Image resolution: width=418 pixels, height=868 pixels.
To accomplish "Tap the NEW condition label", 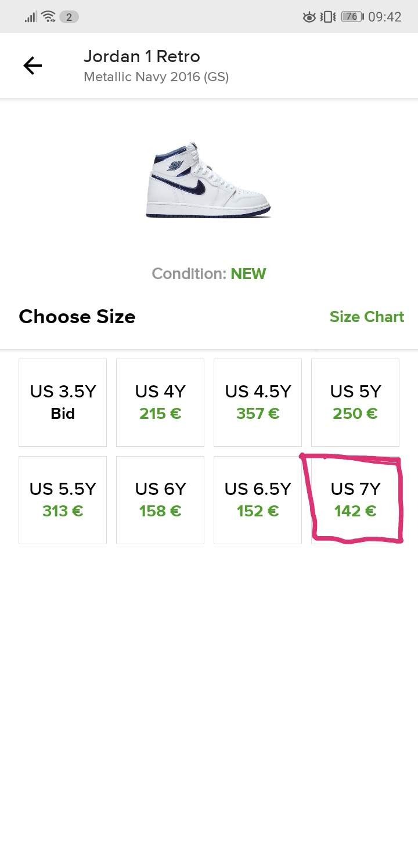I will click(248, 273).
